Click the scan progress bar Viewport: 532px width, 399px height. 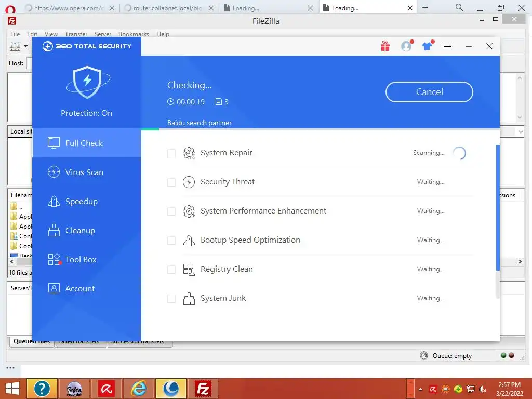point(320,129)
